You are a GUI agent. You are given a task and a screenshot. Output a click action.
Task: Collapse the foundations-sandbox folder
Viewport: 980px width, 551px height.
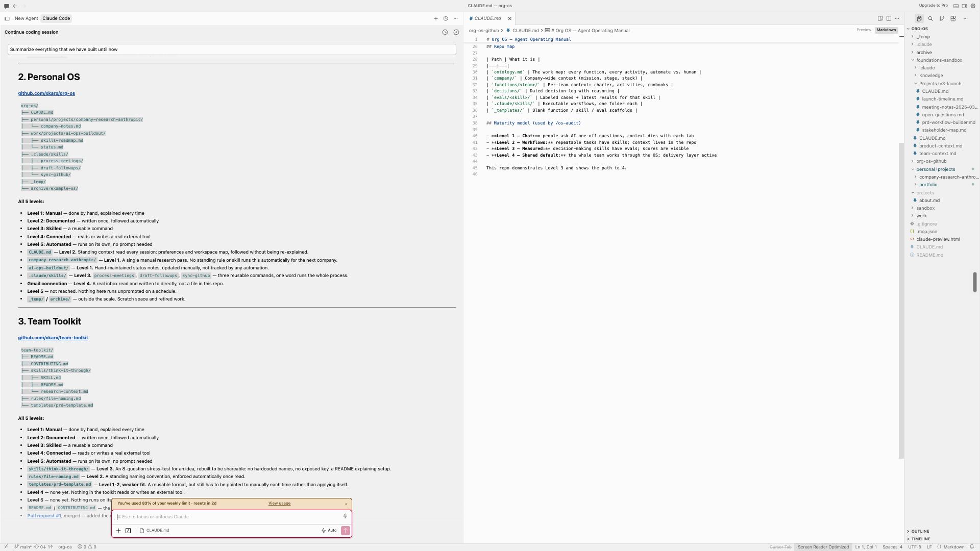(942, 60)
